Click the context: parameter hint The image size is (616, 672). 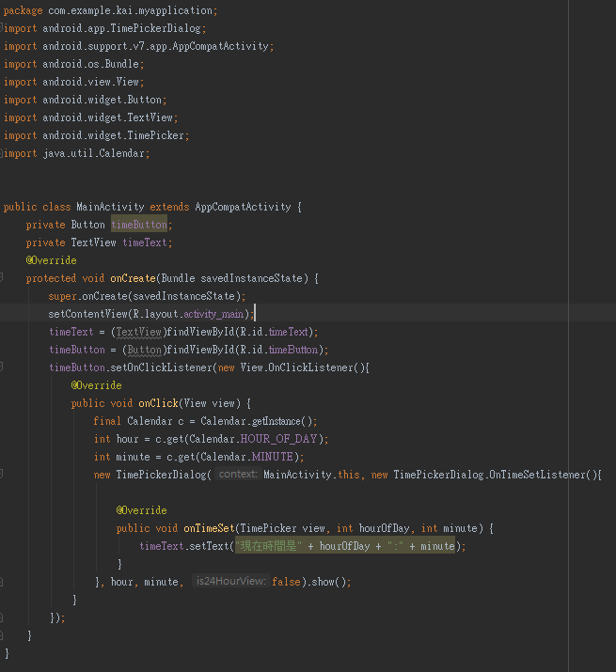point(238,475)
